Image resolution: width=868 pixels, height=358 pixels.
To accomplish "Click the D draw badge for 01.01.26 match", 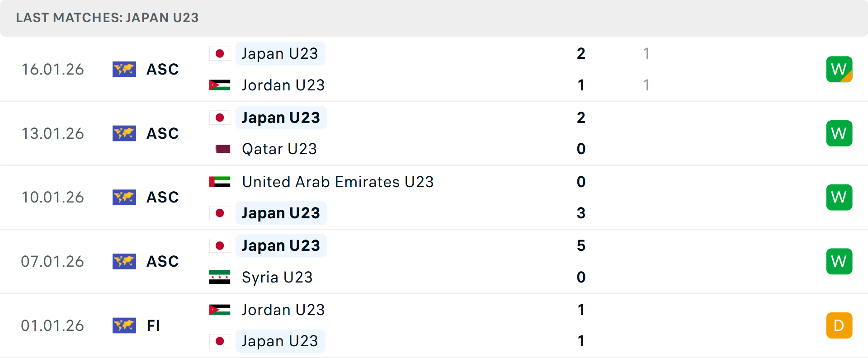I will tap(839, 325).
